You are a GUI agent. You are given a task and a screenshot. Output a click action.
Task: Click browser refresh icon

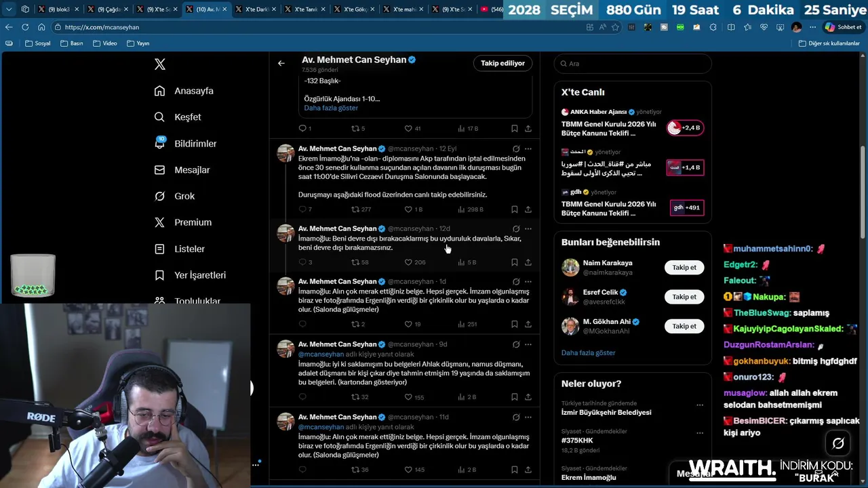click(25, 27)
